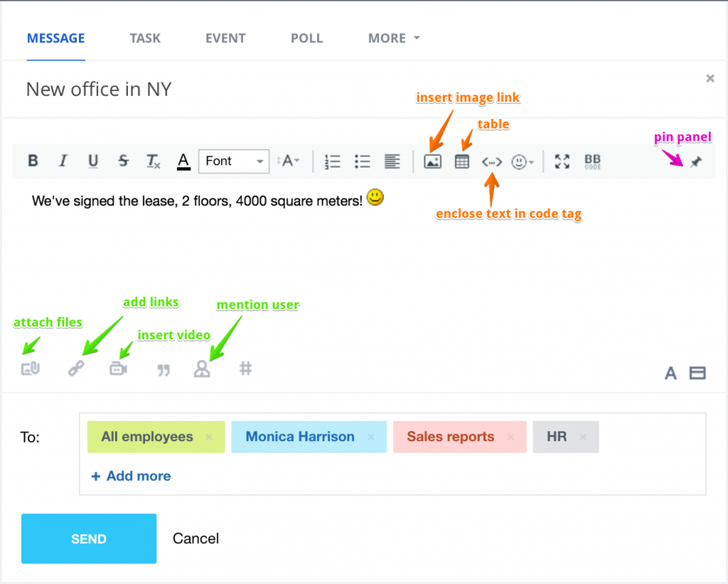728x584 pixels.
Task: Toggle BB code mode
Action: 592,161
